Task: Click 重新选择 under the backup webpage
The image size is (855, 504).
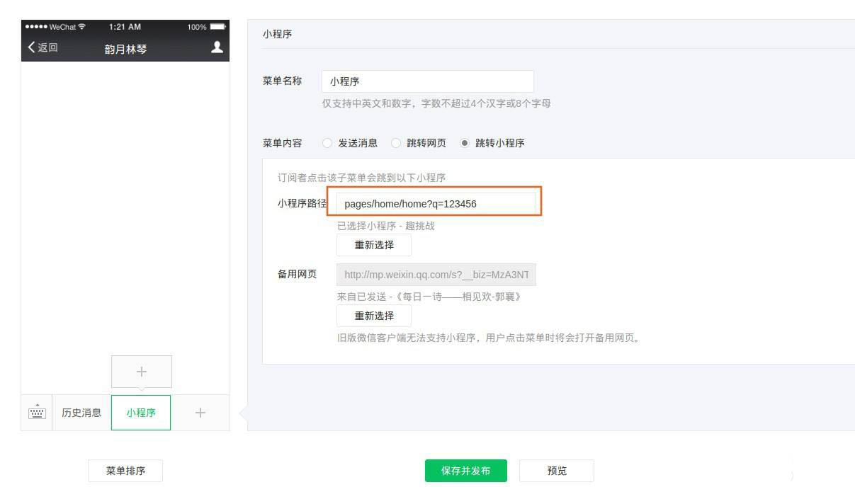Action: tap(374, 316)
